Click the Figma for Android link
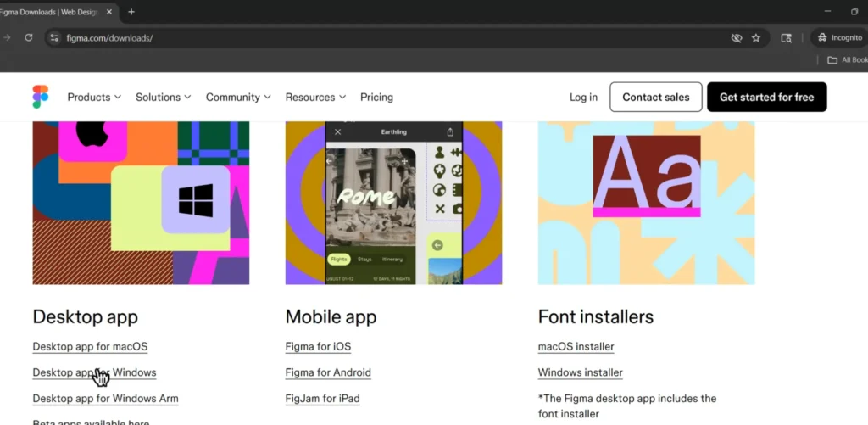868x425 pixels. [328, 372]
